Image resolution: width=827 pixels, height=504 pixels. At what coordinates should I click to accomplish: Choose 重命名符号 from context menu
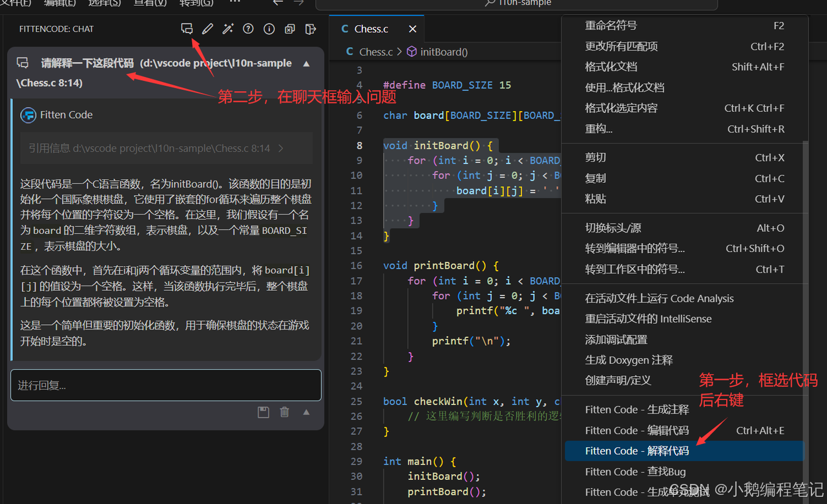click(x=685, y=26)
